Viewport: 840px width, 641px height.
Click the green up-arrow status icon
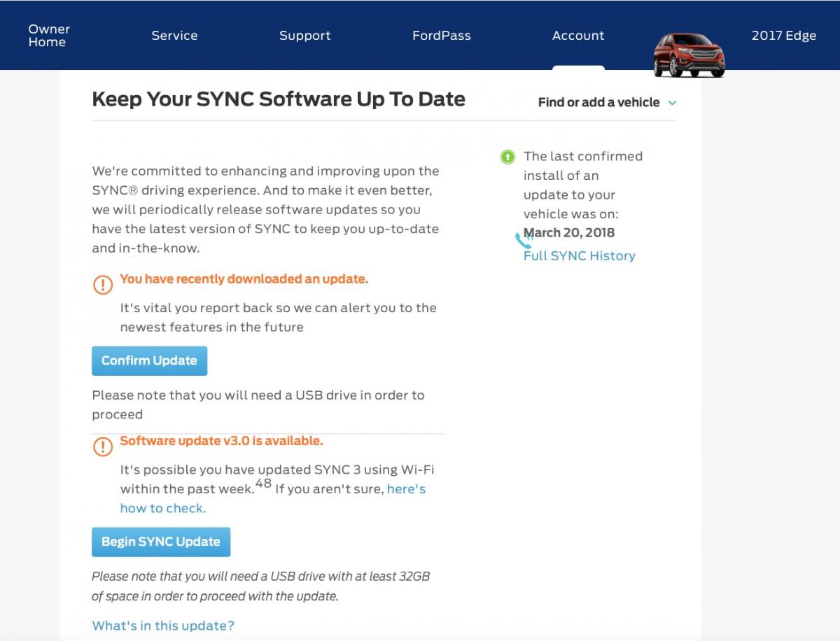(508, 157)
